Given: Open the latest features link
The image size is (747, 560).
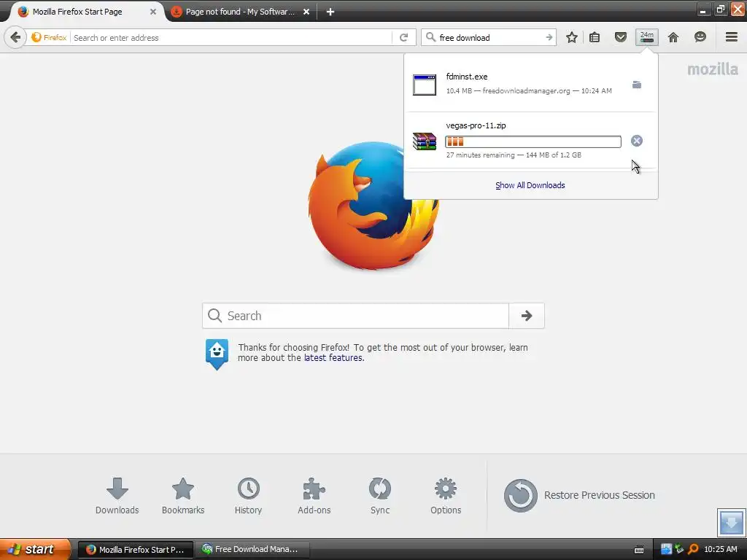Looking at the screenshot, I should (x=333, y=357).
